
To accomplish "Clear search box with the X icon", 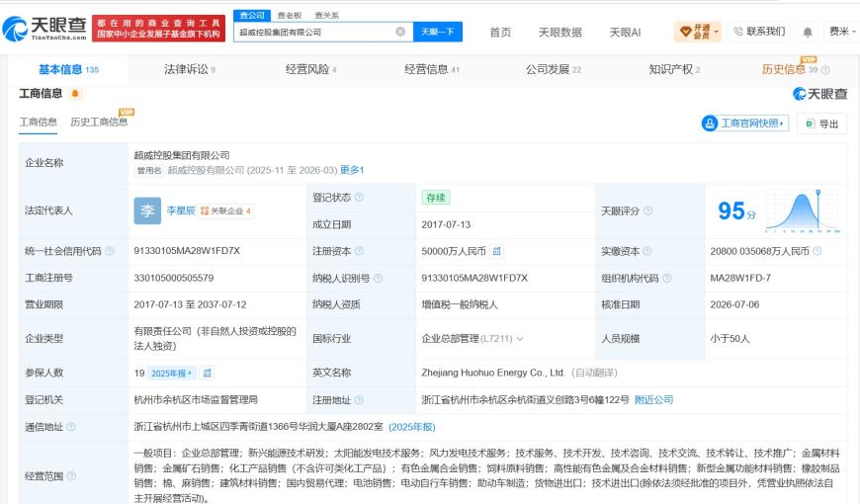I will click(x=400, y=32).
